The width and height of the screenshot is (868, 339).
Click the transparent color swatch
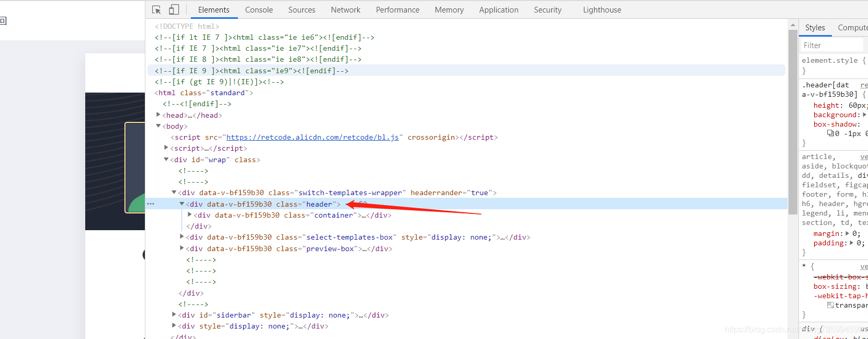(830, 305)
